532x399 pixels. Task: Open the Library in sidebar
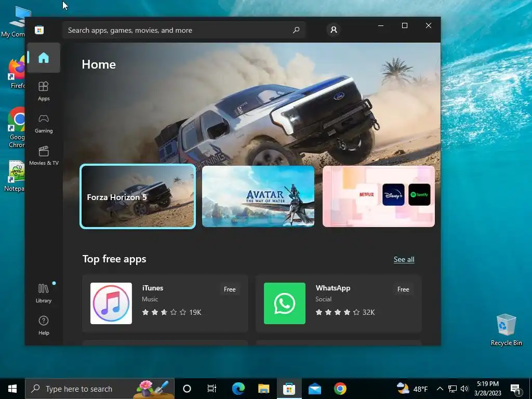(44, 293)
